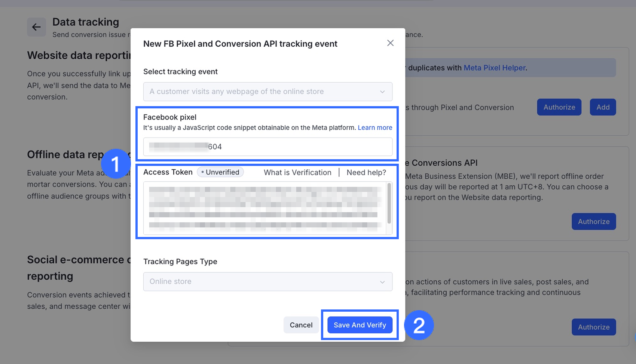The image size is (636, 364).
Task: Open the What is Verification link
Action: click(297, 172)
